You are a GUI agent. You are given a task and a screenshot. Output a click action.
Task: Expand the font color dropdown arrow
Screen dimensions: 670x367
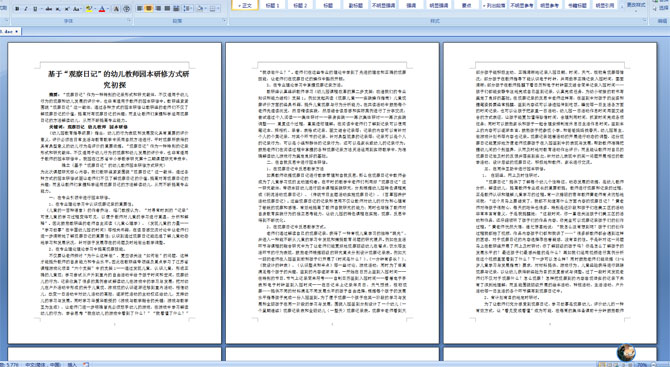[x=108, y=9]
